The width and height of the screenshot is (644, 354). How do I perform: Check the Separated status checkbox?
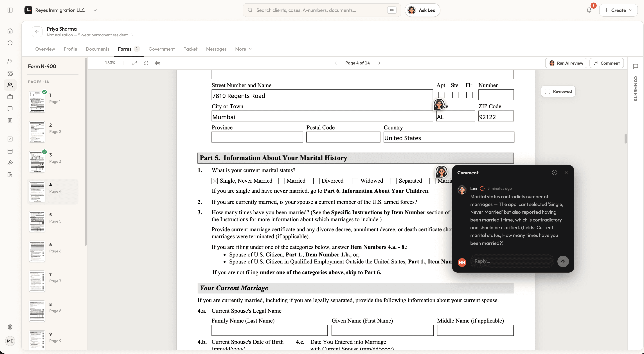pos(393,181)
